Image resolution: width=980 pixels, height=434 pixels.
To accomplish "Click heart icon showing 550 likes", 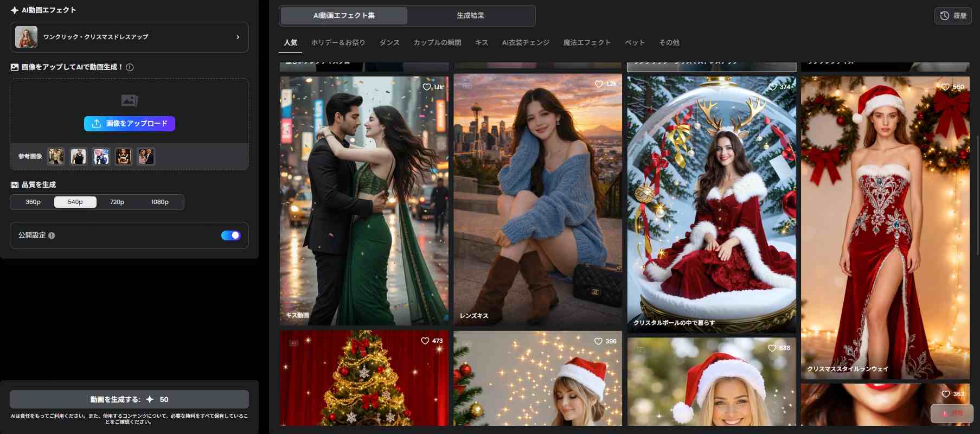I will click(x=945, y=87).
